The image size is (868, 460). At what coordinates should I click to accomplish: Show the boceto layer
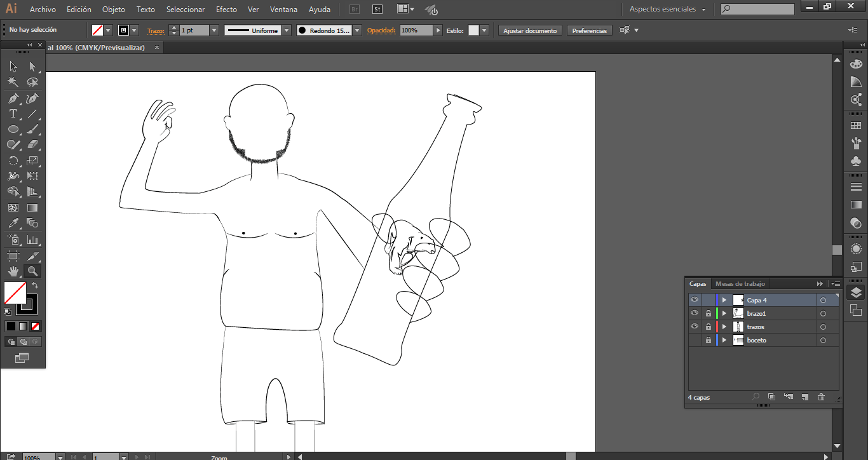click(695, 340)
